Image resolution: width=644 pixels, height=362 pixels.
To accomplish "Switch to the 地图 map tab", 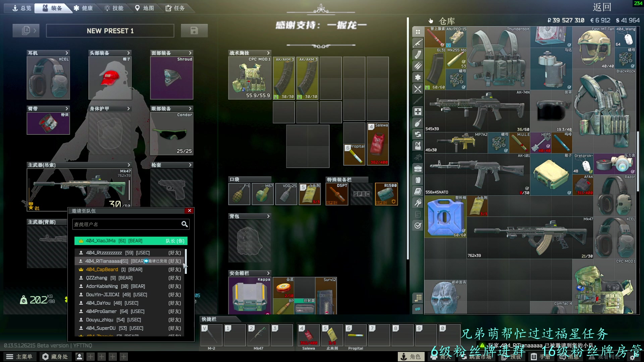I will click(x=145, y=8).
